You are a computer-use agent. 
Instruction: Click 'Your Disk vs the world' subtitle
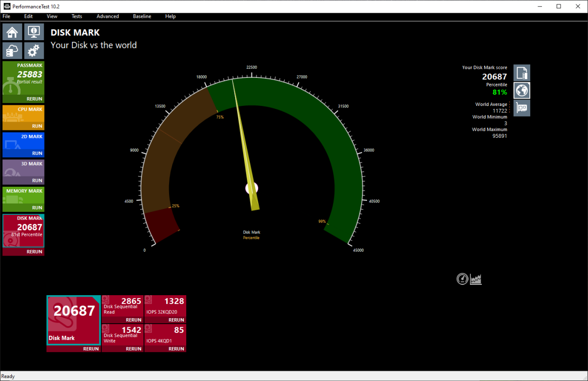pos(94,45)
